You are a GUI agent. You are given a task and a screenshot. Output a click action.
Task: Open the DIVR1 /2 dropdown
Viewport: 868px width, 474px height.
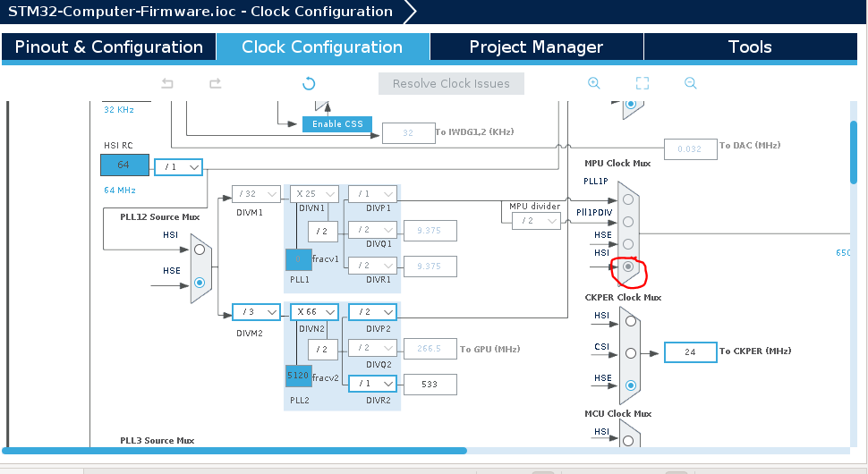[x=372, y=266]
